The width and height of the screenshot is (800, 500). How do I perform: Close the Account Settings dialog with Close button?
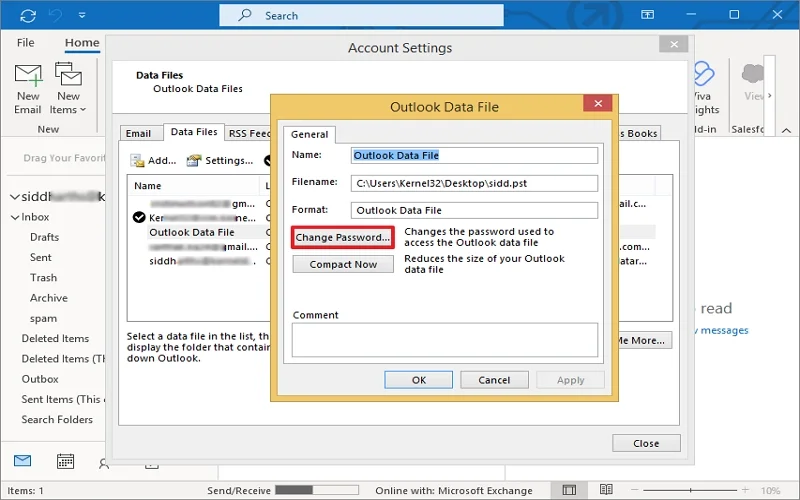(x=646, y=443)
